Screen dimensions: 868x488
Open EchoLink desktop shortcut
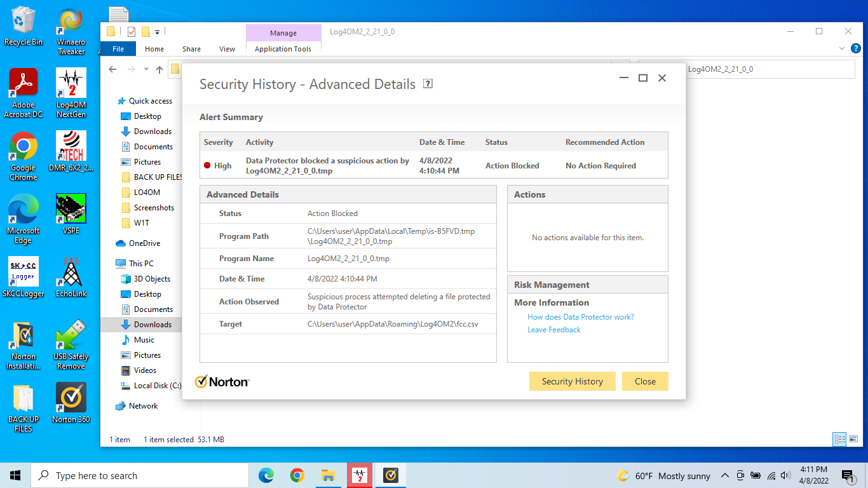coord(71,277)
